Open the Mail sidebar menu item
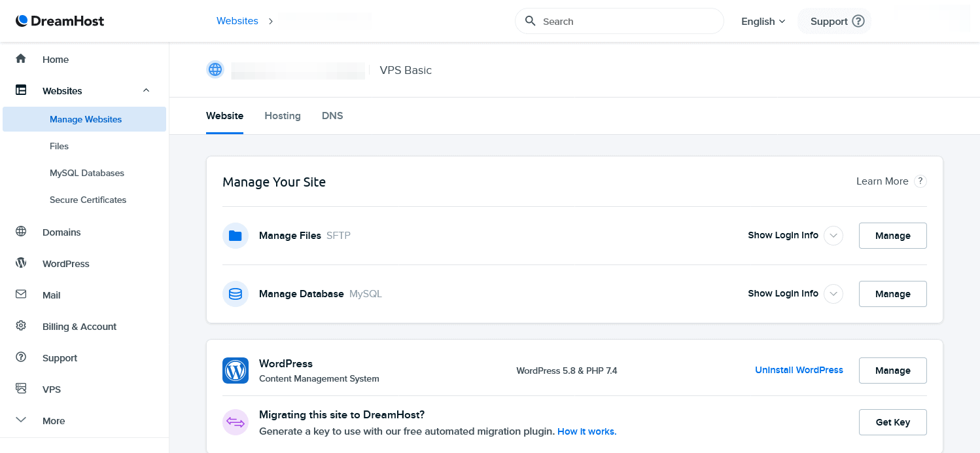The height and width of the screenshot is (453, 980). [x=51, y=295]
